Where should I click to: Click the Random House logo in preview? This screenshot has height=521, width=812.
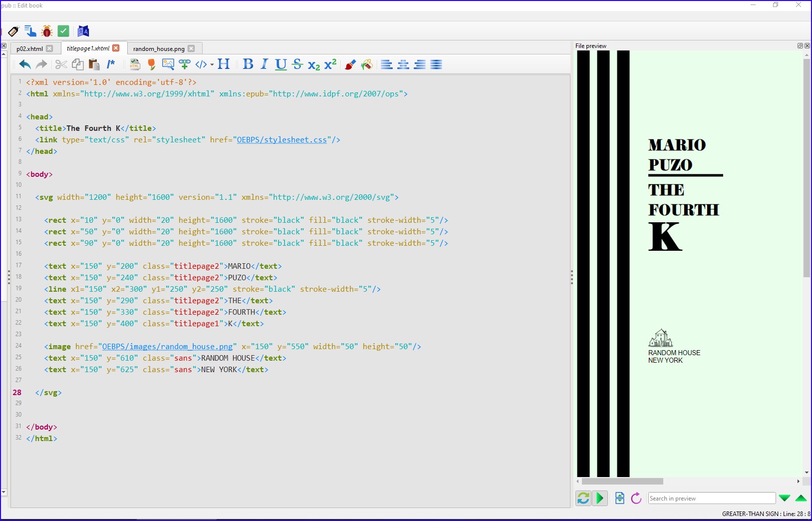pos(661,338)
